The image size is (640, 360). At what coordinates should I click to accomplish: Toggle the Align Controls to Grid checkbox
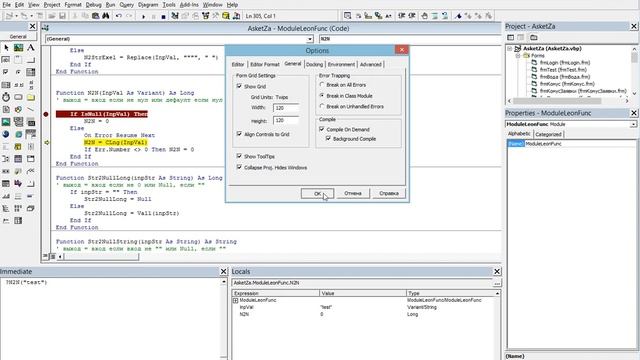point(239,134)
